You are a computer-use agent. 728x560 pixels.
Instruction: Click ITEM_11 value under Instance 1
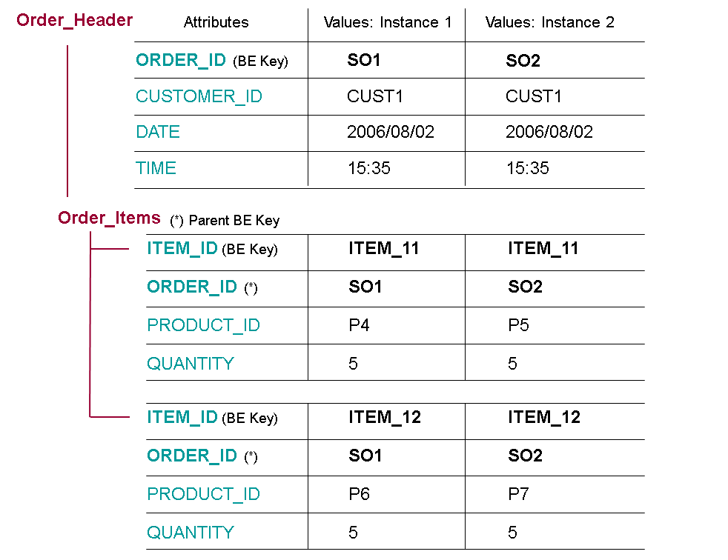pos(383,249)
